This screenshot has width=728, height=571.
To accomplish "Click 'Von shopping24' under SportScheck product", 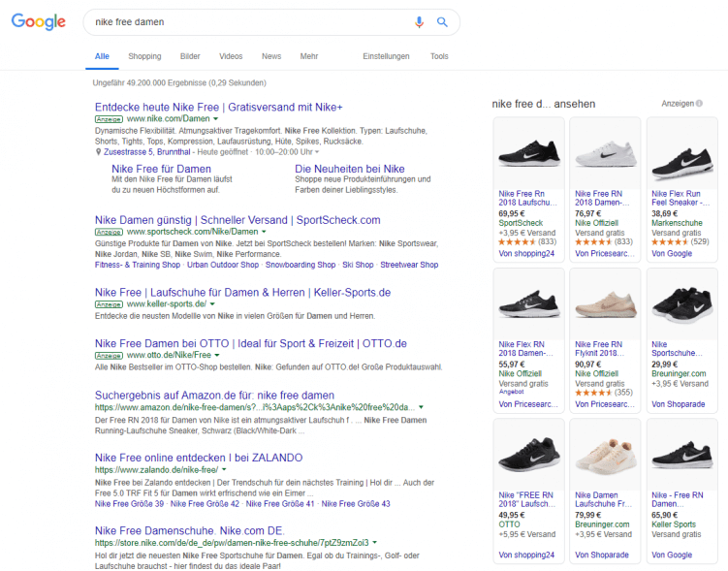I will pyautogui.click(x=526, y=253).
